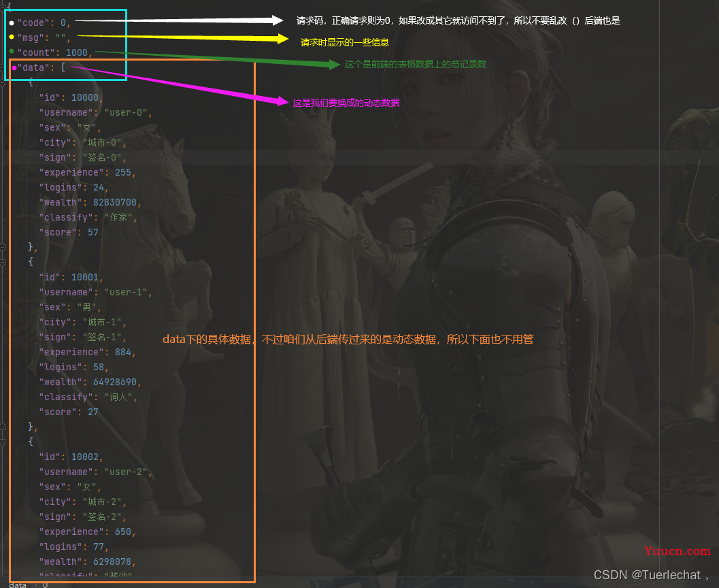
Task: Collapse the object starting before id 10001
Action: click(2, 262)
